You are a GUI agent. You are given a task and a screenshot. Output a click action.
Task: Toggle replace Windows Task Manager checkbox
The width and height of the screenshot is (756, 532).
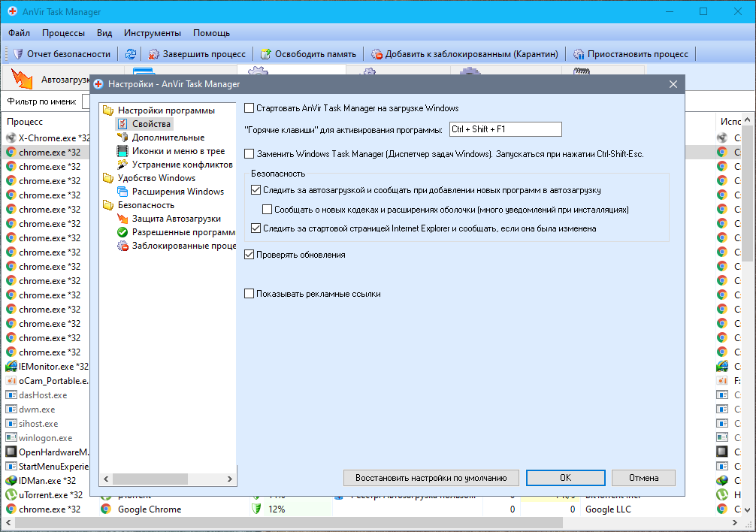[249, 154]
